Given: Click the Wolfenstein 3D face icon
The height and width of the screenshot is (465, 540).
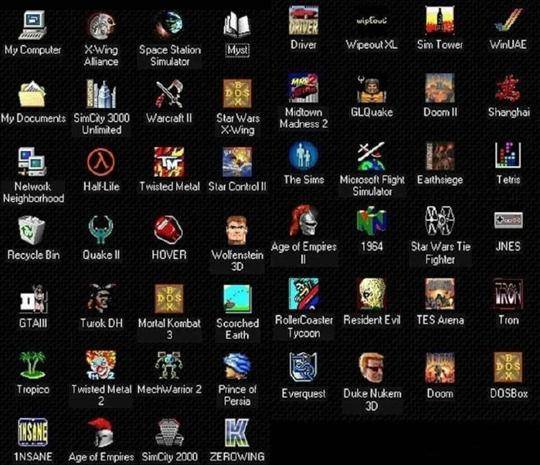Looking at the screenshot, I should click(x=237, y=230).
